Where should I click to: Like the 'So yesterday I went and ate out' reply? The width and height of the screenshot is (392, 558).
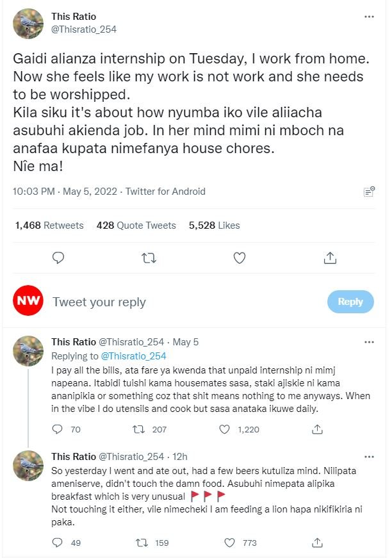pyautogui.click(x=231, y=542)
